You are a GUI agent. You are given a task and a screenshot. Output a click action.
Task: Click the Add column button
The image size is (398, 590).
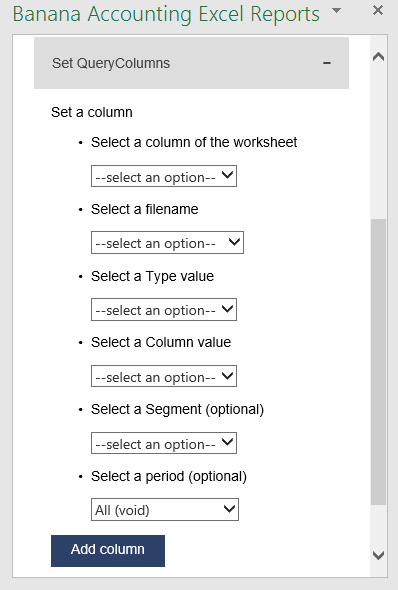108,550
